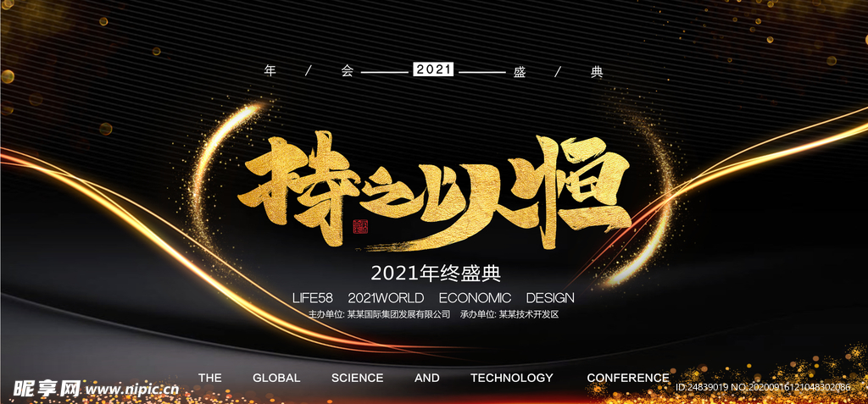
Task: Click the gold calligraphy title "持之以恒"
Action: [434, 192]
